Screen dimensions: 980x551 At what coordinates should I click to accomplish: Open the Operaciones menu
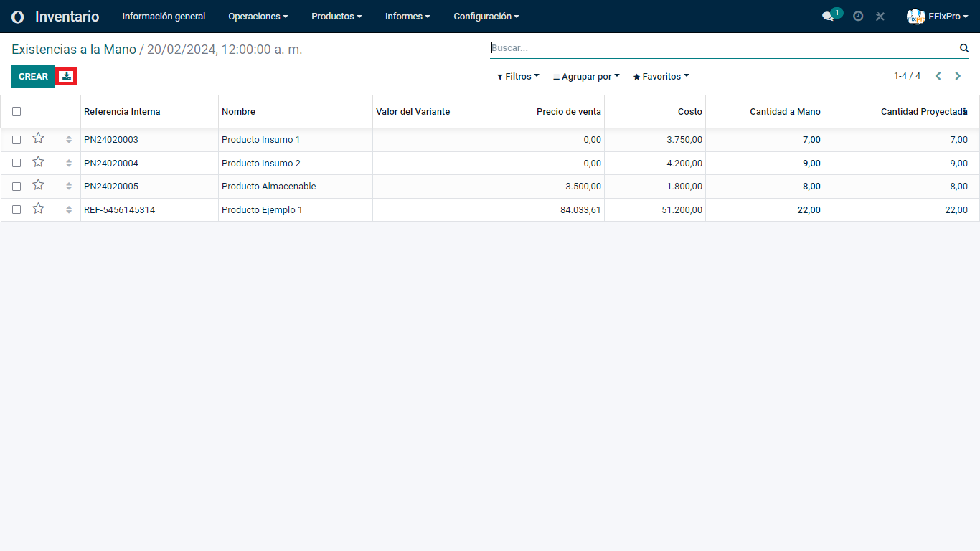pos(258,17)
